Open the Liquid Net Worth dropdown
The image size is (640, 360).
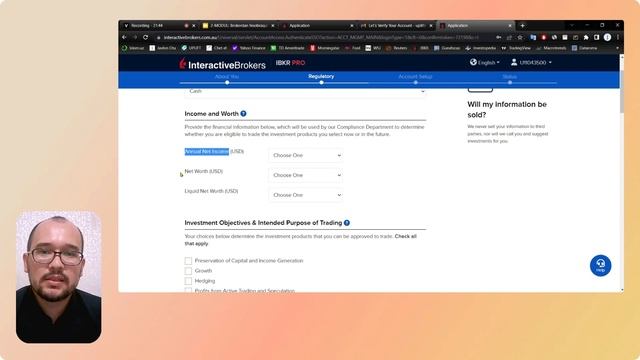(x=306, y=195)
